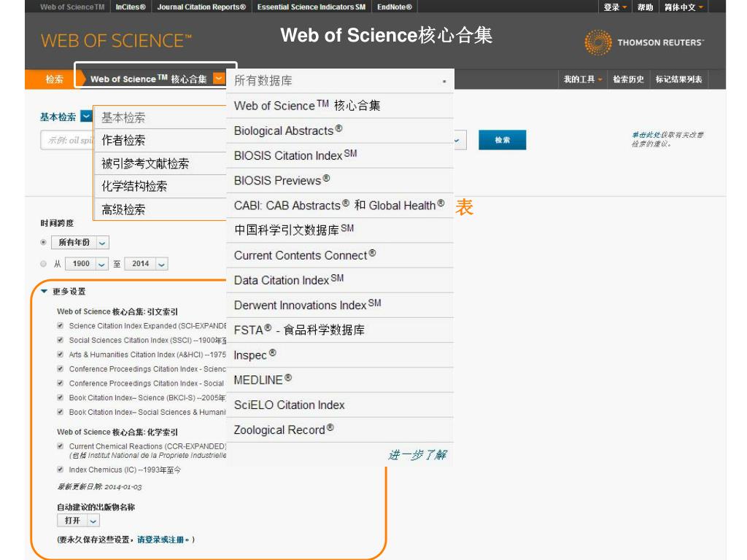
Task: Toggle Science Citation Index Expanded checkbox
Action: (60, 326)
